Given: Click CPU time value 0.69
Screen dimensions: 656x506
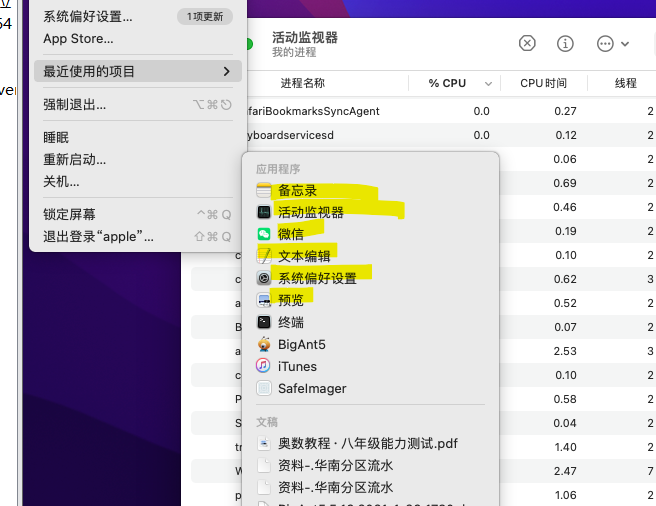Looking at the screenshot, I should pyautogui.click(x=565, y=183).
